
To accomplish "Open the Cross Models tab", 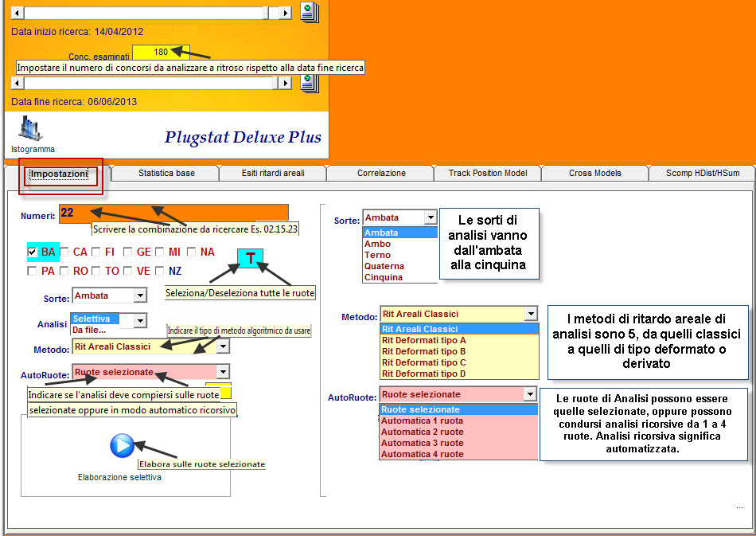I will (595, 173).
